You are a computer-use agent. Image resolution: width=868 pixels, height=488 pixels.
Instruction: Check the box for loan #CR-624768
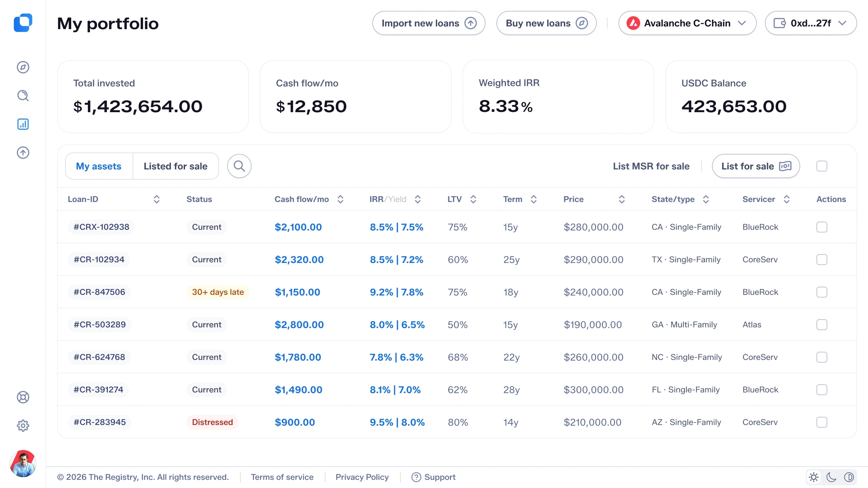pos(822,357)
